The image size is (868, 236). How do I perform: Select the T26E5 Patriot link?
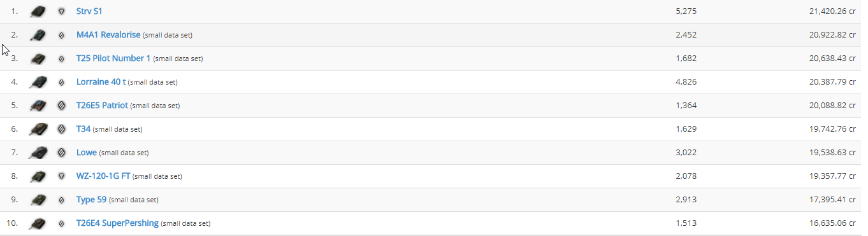point(102,106)
